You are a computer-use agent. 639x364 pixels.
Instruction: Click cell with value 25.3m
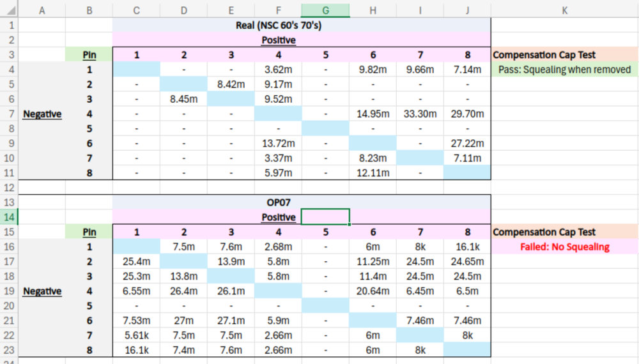[137, 276]
